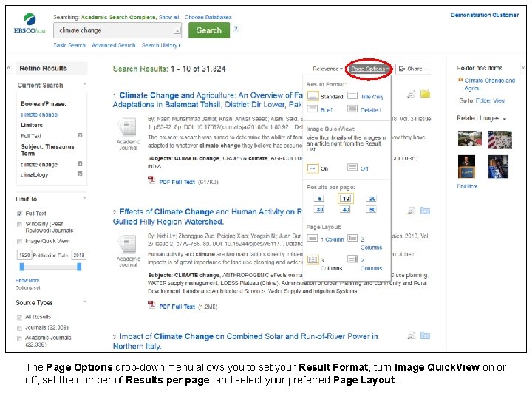The height and width of the screenshot is (399, 532).
Task: Select Standard result format icon
Action: 313,96
